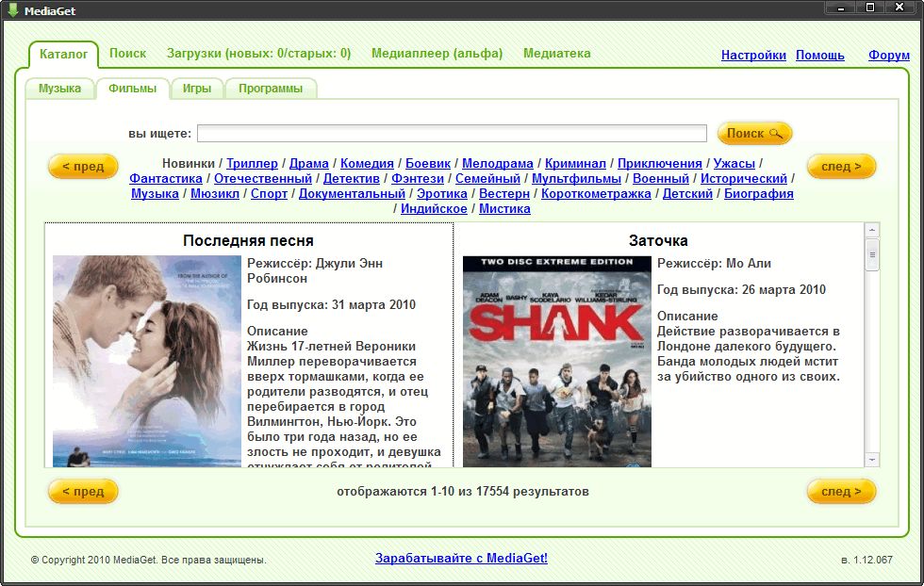Click the 'Последняя песня' movie title
Viewport: 924px width, 586px height.
[x=248, y=241]
